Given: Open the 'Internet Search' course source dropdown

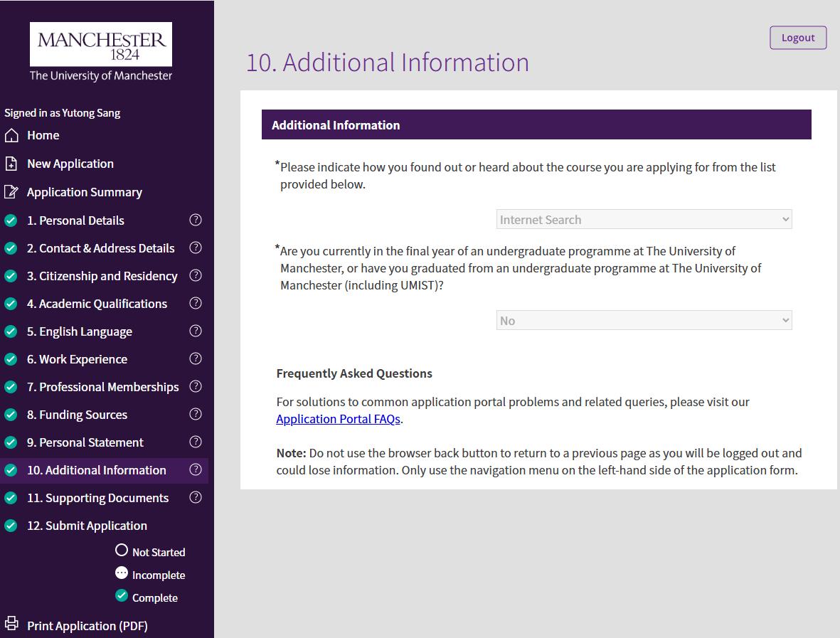Looking at the screenshot, I should click(644, 220).
